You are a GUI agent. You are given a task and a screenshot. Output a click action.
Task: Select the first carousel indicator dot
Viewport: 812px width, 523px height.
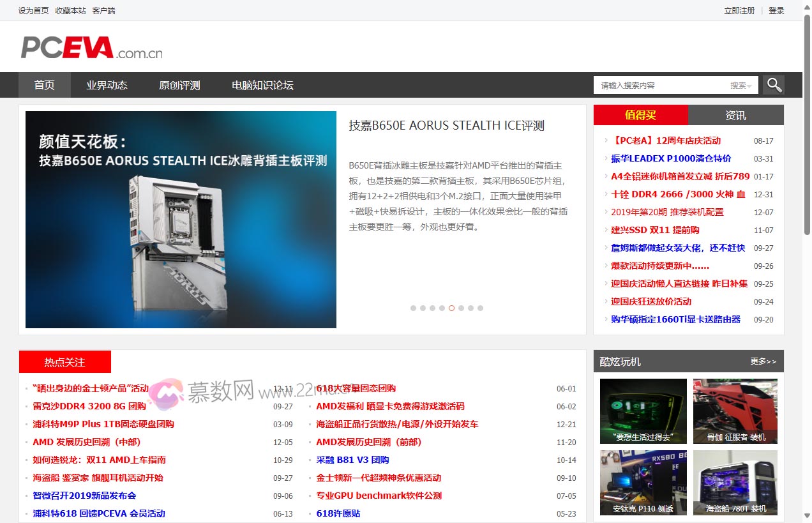coord(413,308)
